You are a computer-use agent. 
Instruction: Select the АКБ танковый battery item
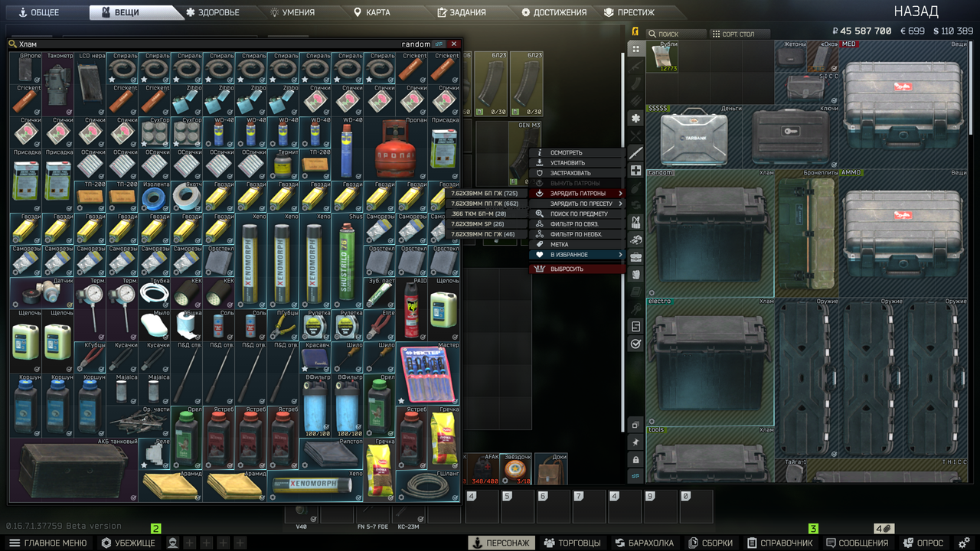(73, 470)
